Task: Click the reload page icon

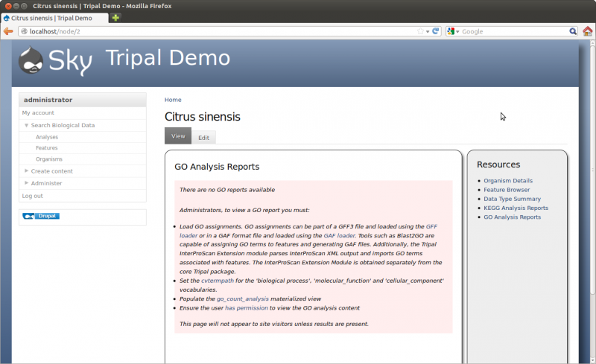Action: point(436,31)
